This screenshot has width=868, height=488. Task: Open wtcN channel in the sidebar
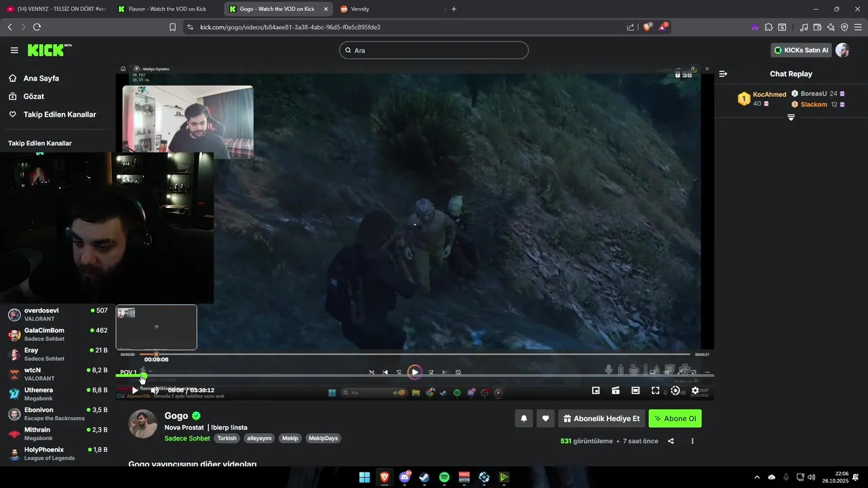[x=58, y=374]
